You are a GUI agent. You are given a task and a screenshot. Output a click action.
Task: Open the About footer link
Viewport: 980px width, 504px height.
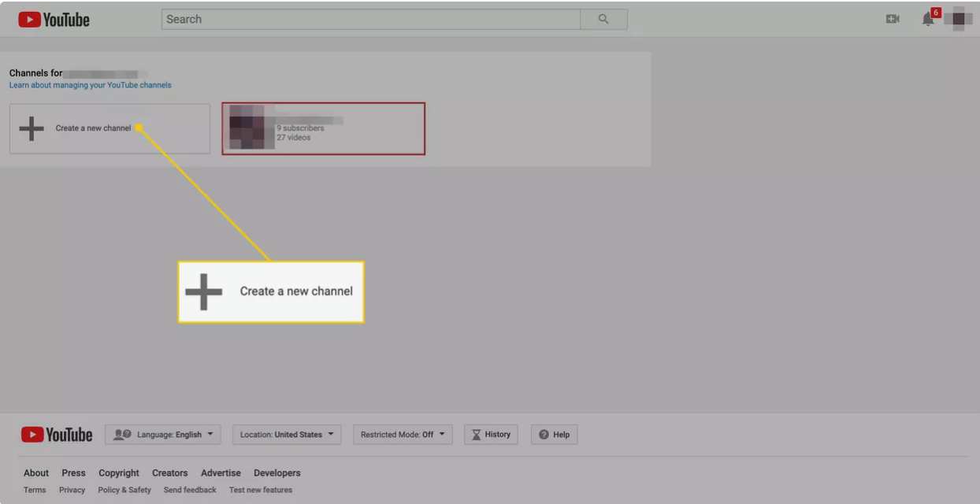pos(36,473)
